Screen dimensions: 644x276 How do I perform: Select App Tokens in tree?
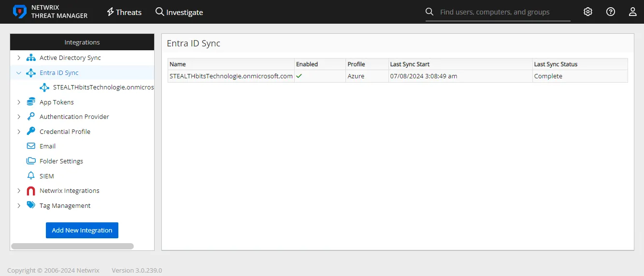[57, 102]
